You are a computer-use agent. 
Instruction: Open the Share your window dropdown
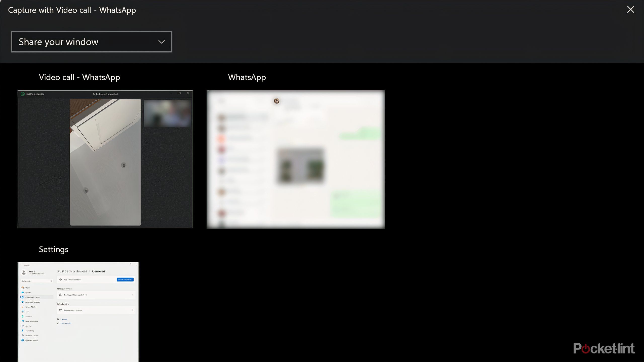click(x=91, y=42)
